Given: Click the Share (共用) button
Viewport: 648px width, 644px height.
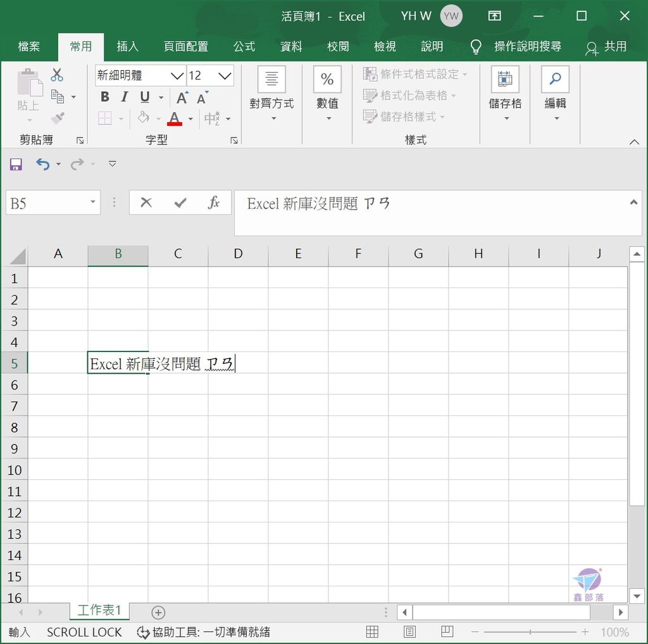Looking at the screenshot, I should pyautogui.click(x=606, y=47).
